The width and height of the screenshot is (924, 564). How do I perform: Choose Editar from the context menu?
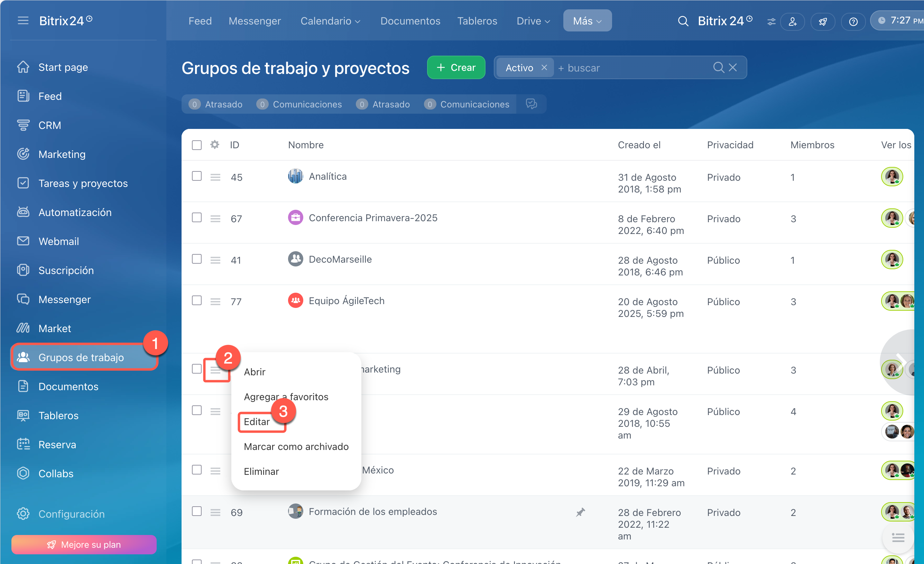pos(257,422)
